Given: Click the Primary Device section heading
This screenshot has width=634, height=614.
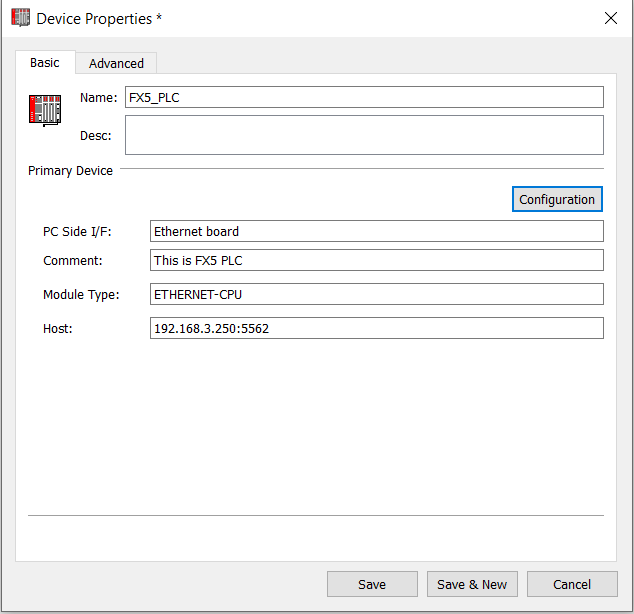Looking at the screenshot, I should (x=70, y=171).
